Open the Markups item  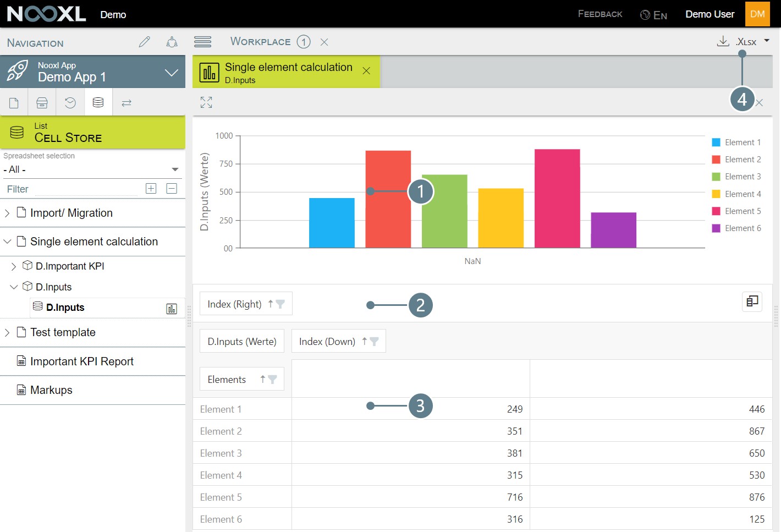click(x=51, y=390)
